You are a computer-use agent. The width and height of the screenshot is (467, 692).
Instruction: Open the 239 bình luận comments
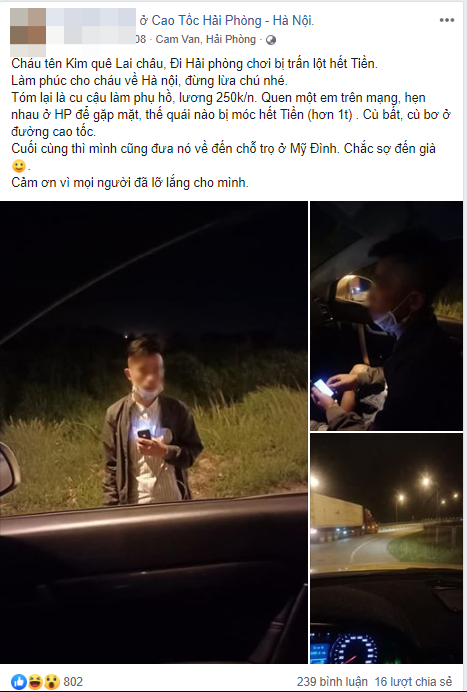(x=332, y=682)
